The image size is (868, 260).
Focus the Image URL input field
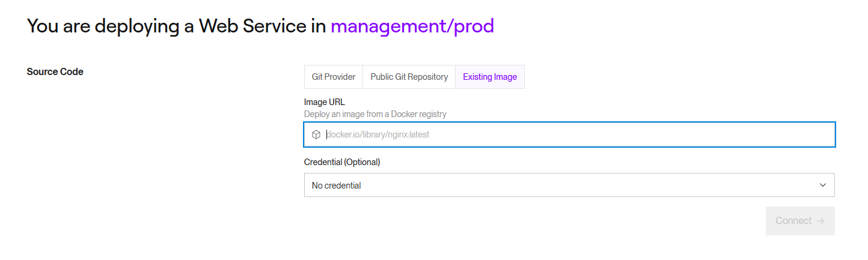click(569, 135)
